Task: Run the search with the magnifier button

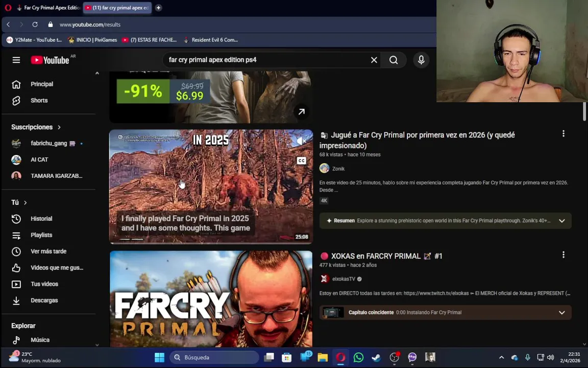Action: coord(394,60)
